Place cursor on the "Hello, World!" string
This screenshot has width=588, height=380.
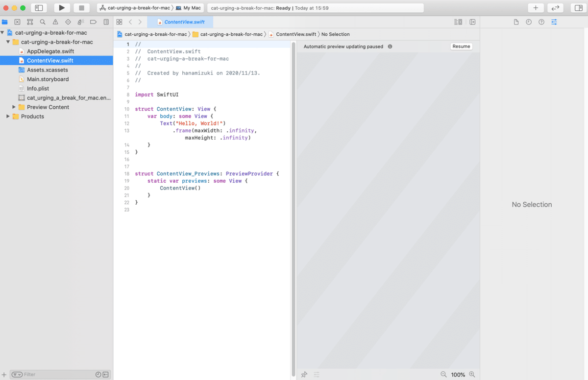[200, 123]
